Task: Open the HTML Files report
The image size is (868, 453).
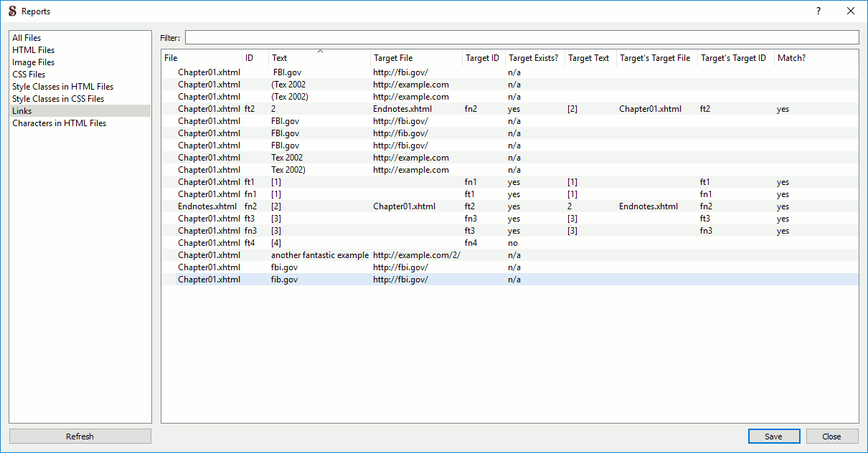Action: (x=80, y=50)
